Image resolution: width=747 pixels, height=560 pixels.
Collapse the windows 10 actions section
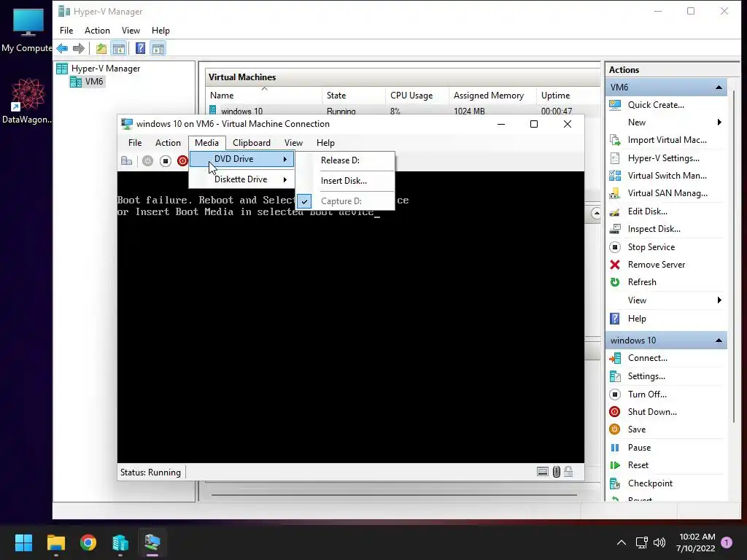(x=719, y=341)
